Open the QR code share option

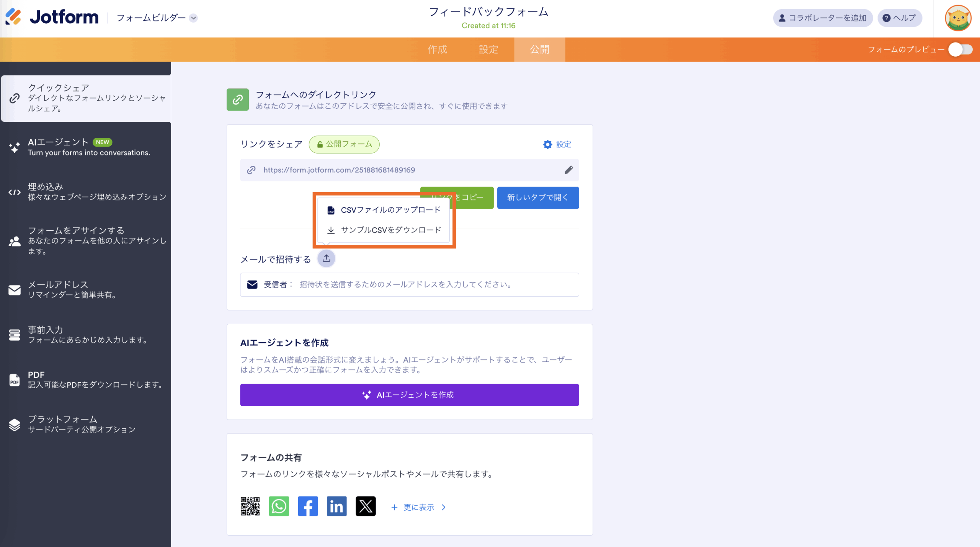250,506
